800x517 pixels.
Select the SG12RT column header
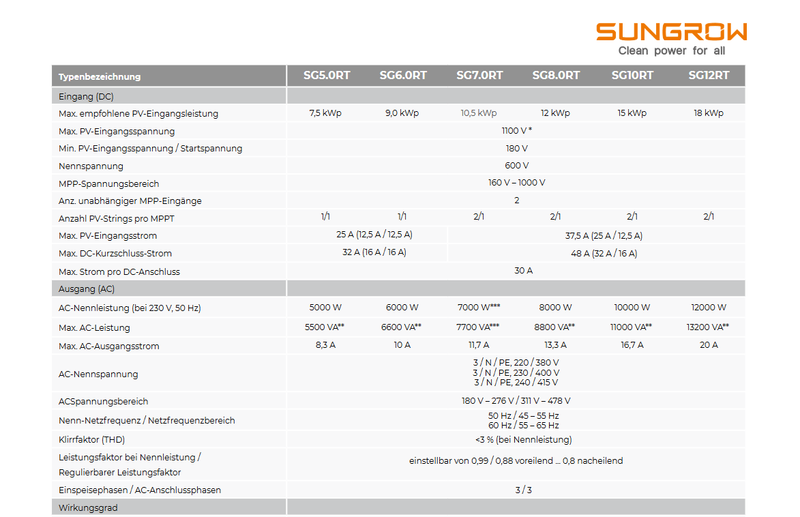708,76
